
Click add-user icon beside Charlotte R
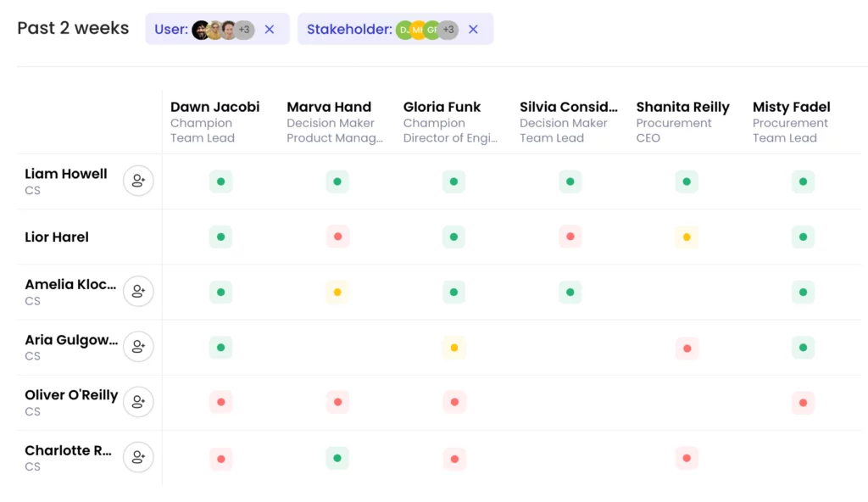(138, 458)
